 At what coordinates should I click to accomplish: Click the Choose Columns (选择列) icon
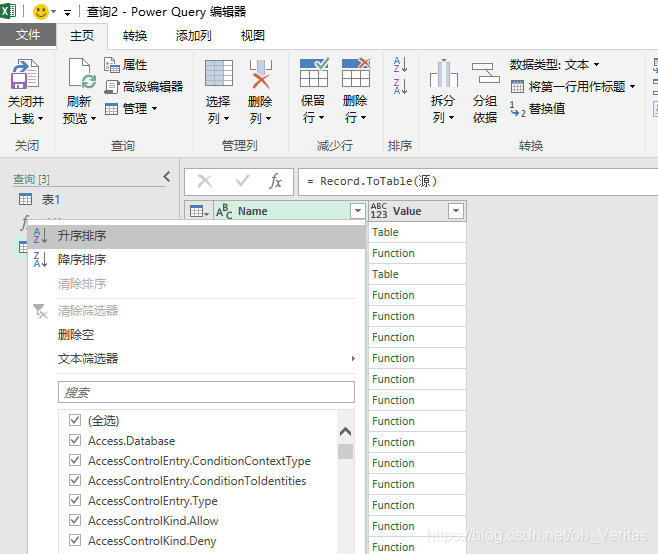(219, 73)
